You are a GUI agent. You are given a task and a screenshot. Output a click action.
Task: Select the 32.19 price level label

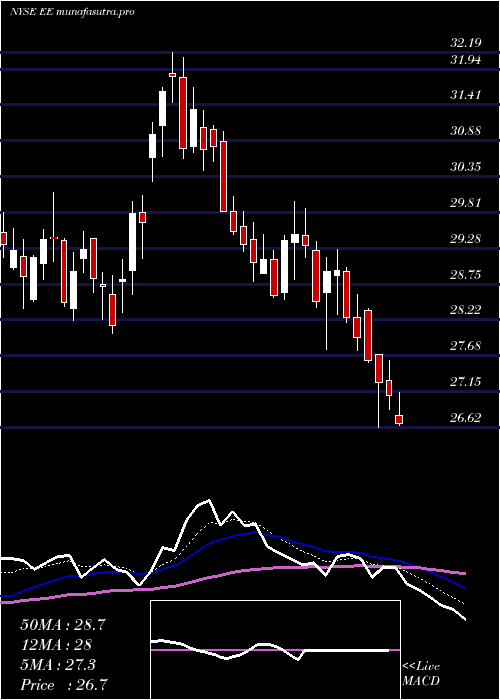(466, 43)
